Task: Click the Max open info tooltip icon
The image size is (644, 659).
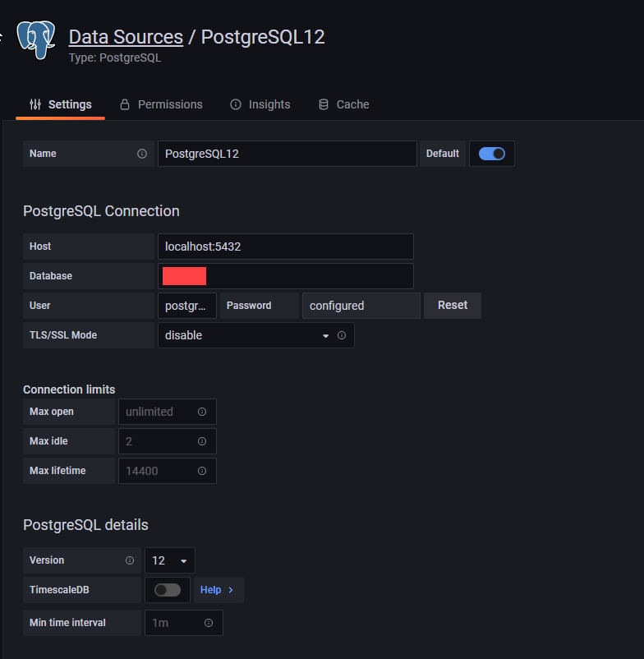Action: tap(202, 412)
